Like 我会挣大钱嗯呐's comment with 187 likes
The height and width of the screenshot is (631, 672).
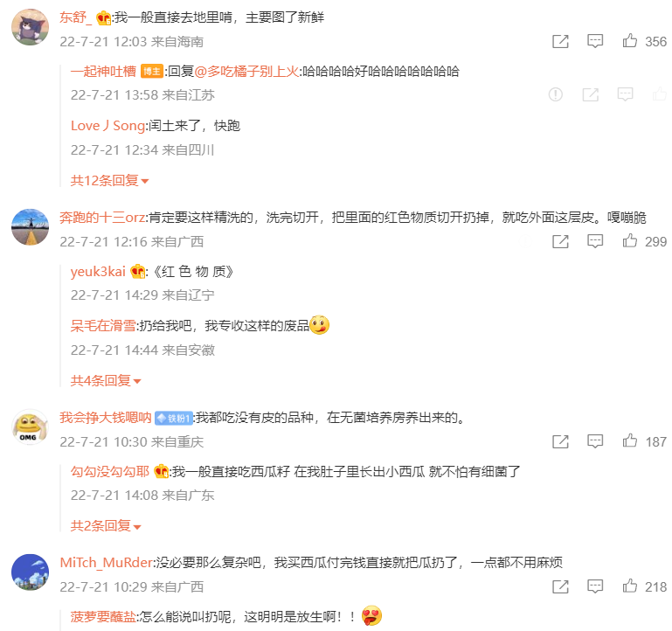pos(629,441)
